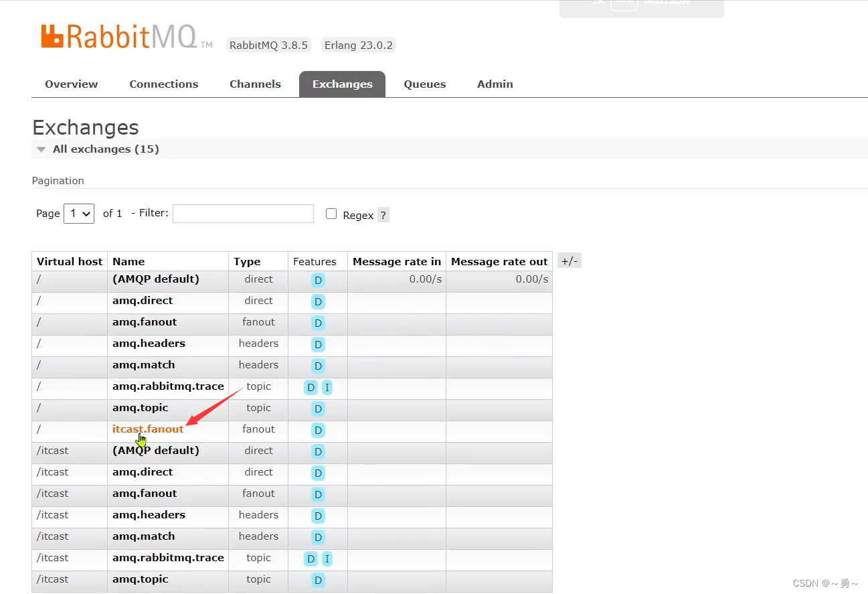Click the D badge on / (AMQP default) row
The image size is (868, 594).
[x=318, y=280]
